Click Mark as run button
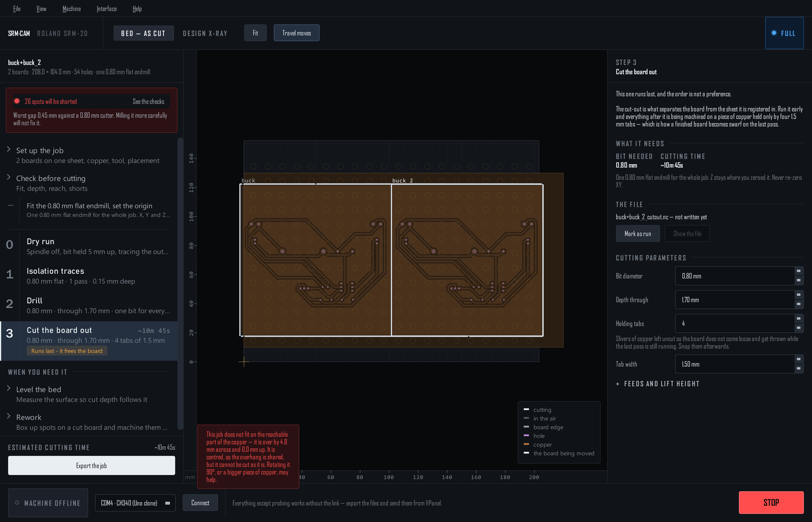This screenshot has width=812, height=522. (637, 233)
